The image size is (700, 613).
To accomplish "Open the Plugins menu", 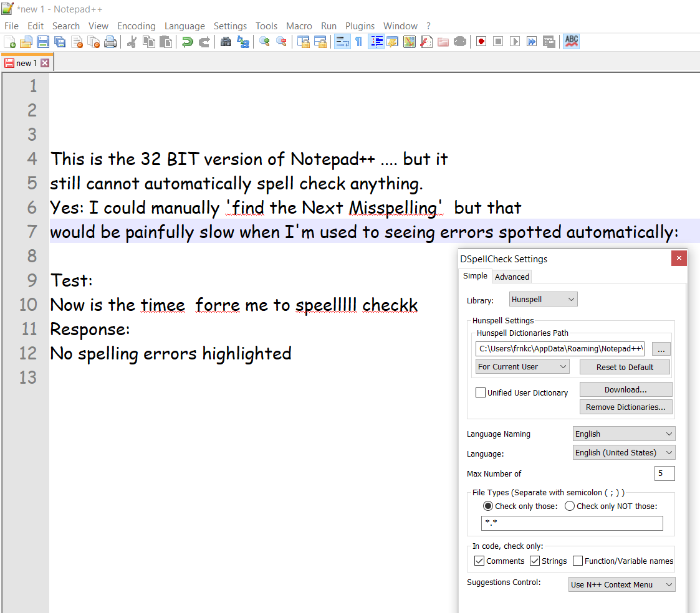I will 360,26.
